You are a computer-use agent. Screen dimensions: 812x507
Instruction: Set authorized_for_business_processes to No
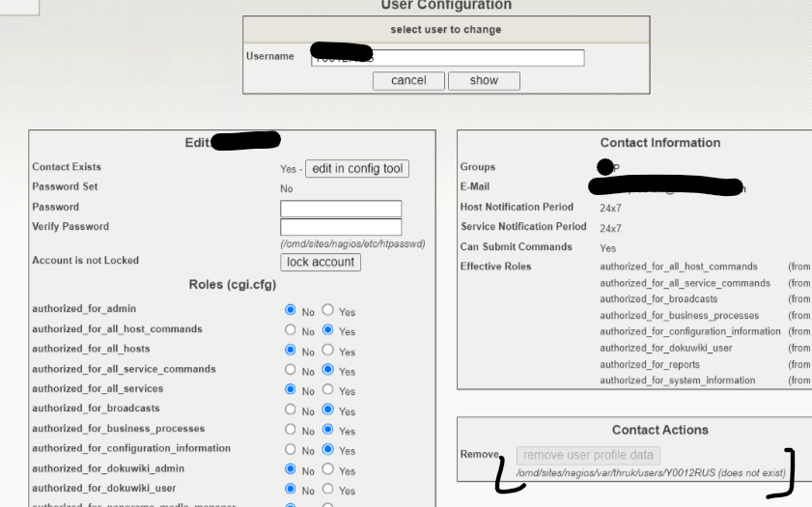pyautogui.click(x=291, y=430)
